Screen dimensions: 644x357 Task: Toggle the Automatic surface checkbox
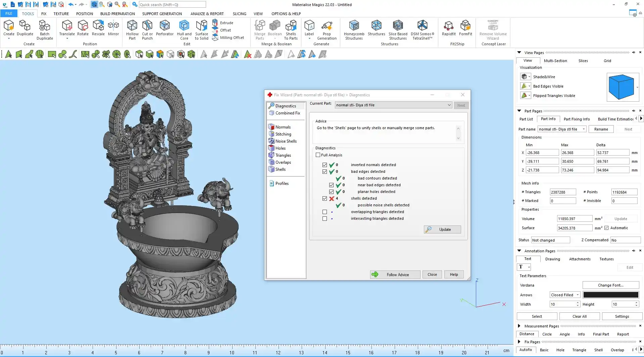(606, 228)
